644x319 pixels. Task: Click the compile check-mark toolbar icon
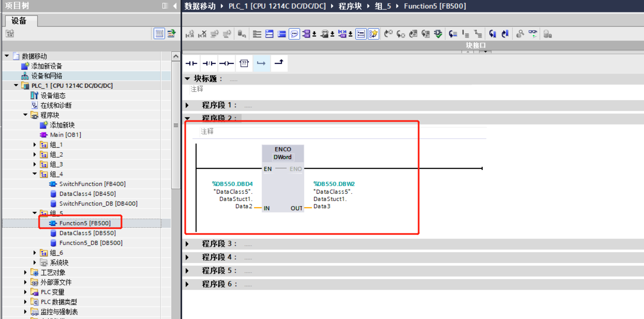coord(438,34)
